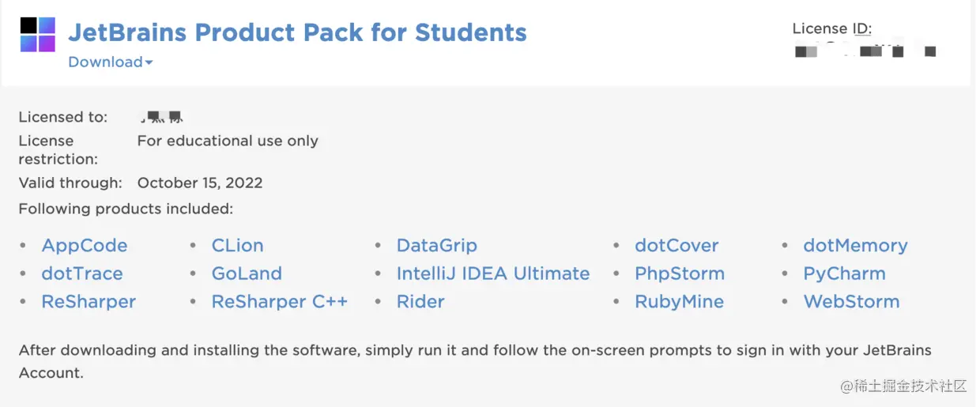Open the RubyMine link
Image resolution: width=980 pixels, height=407 pixels.
click(x=679, y=302)
